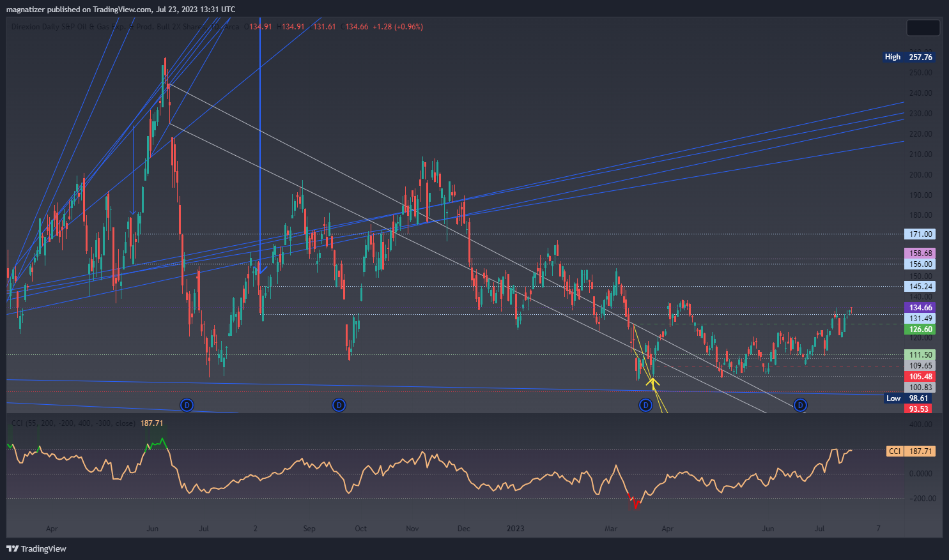Click the TradingView logo at bottom left
Viewport: 949px width, 560px height.
[36, 549]
